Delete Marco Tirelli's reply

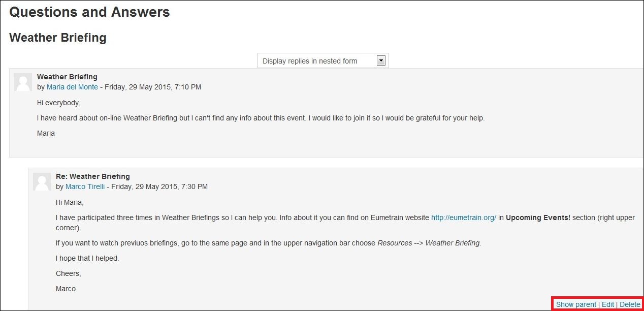pos(630,304)
